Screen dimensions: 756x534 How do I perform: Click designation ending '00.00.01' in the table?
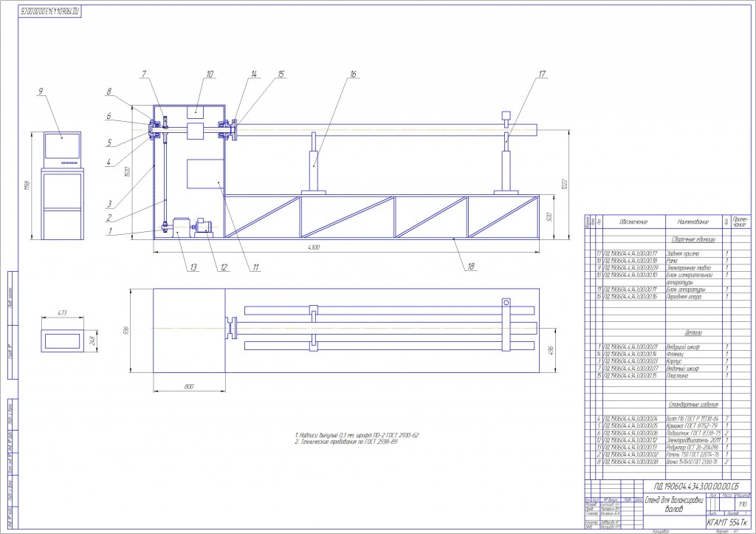[x=630, y=347]
